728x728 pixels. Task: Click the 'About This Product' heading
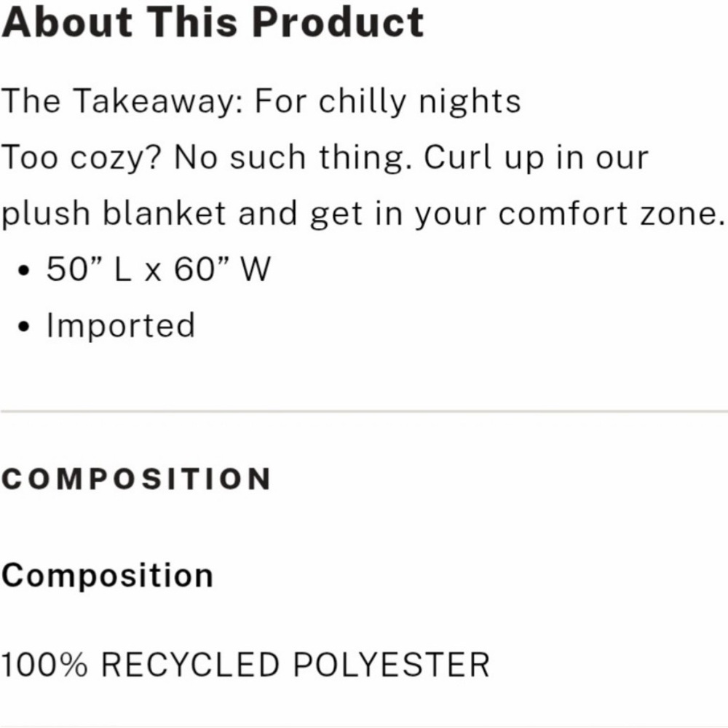(x=213, y=22)
